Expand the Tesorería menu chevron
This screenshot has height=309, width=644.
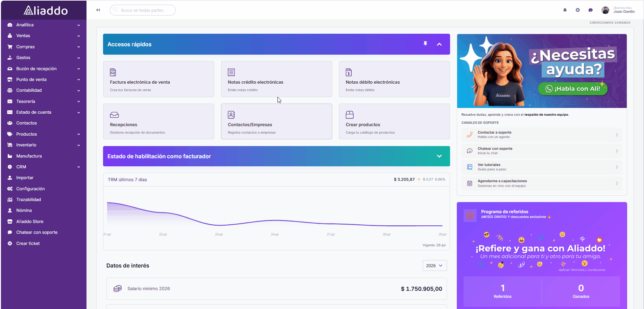79,102
